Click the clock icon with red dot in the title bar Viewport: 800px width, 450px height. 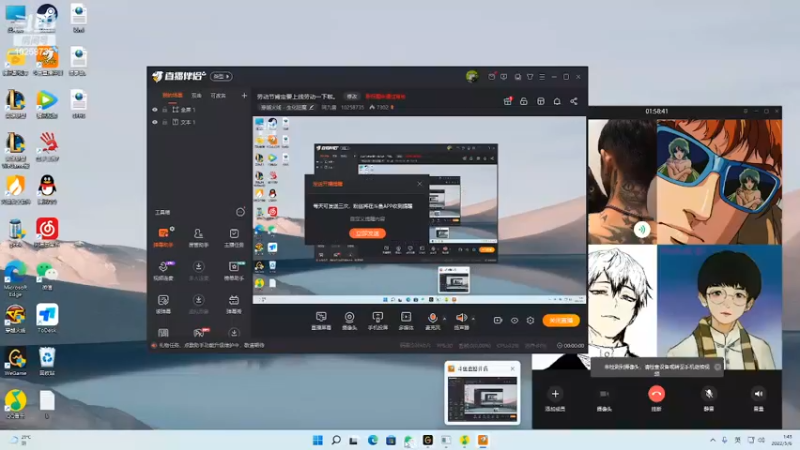492,77
